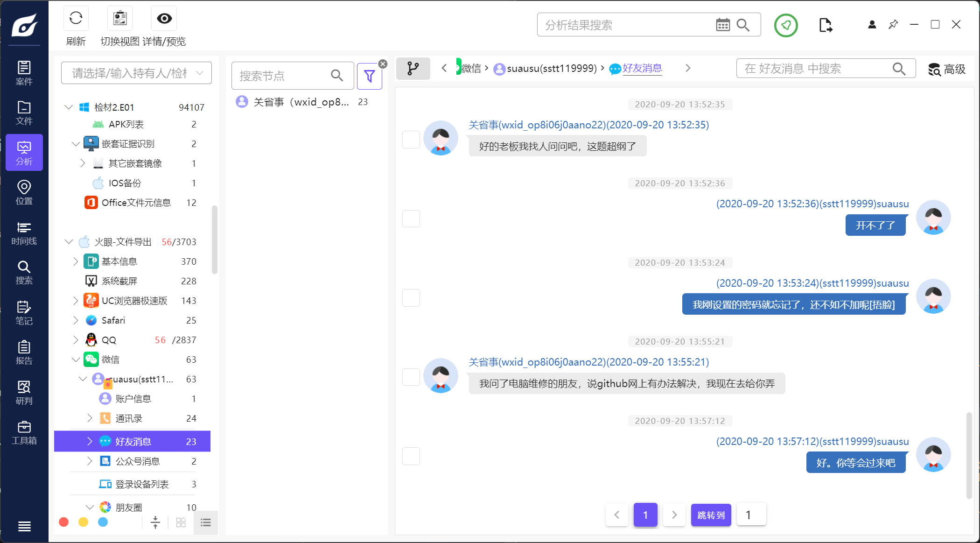Click the green shield icon

[786, 25]
